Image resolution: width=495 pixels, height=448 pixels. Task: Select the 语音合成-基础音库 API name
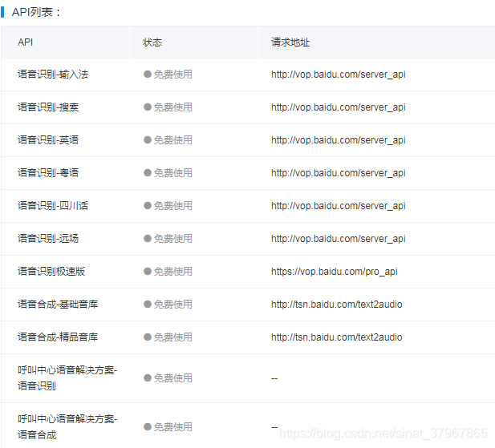[58, 305]
